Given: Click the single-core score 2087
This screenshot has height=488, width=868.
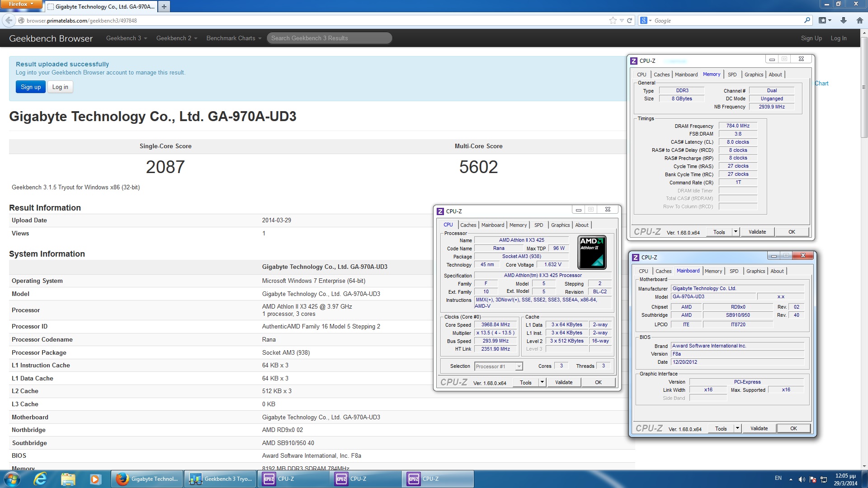Looking at the screenshot, I should [165, 167].
